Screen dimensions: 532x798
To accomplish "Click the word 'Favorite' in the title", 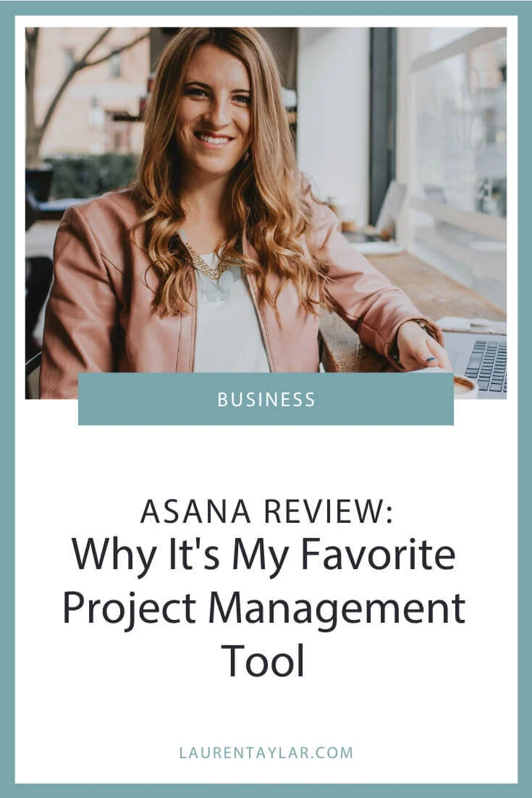I will 378,555.
